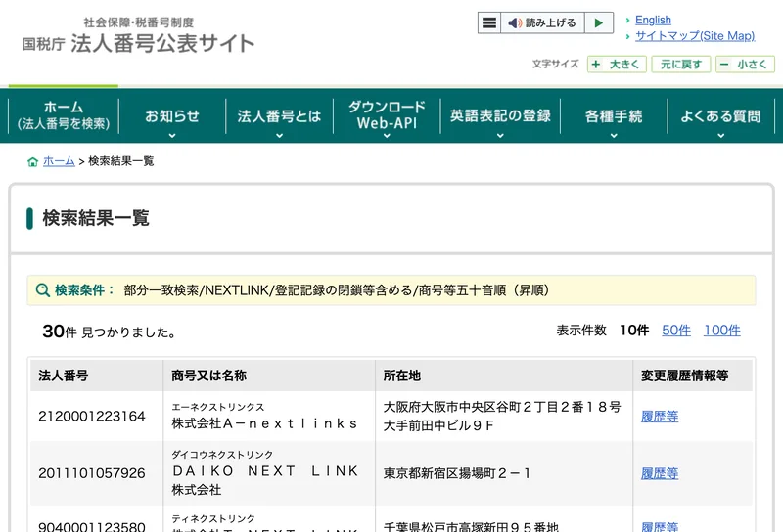
Task: Decrease text size with 小さく button
Action: point(745,65)
